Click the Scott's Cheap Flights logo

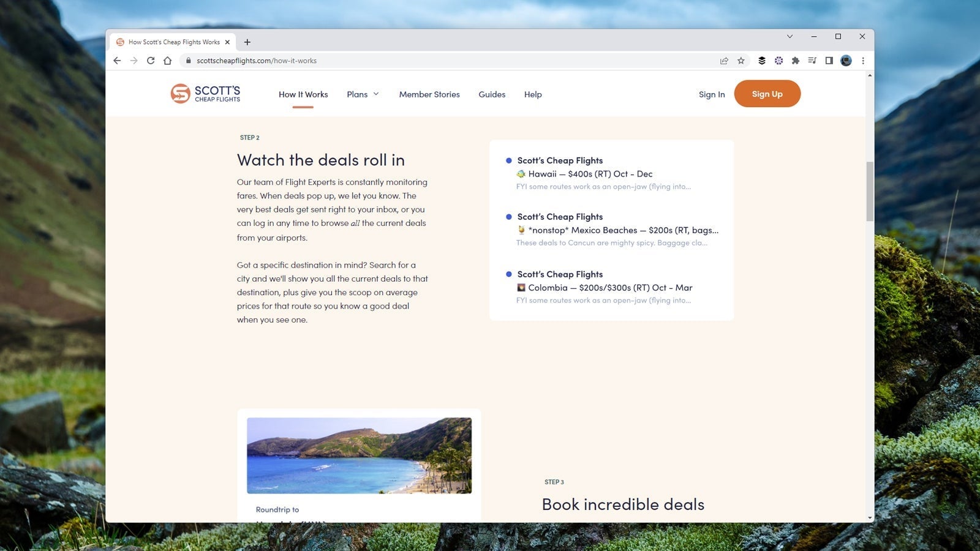click(x=205, y=94)
